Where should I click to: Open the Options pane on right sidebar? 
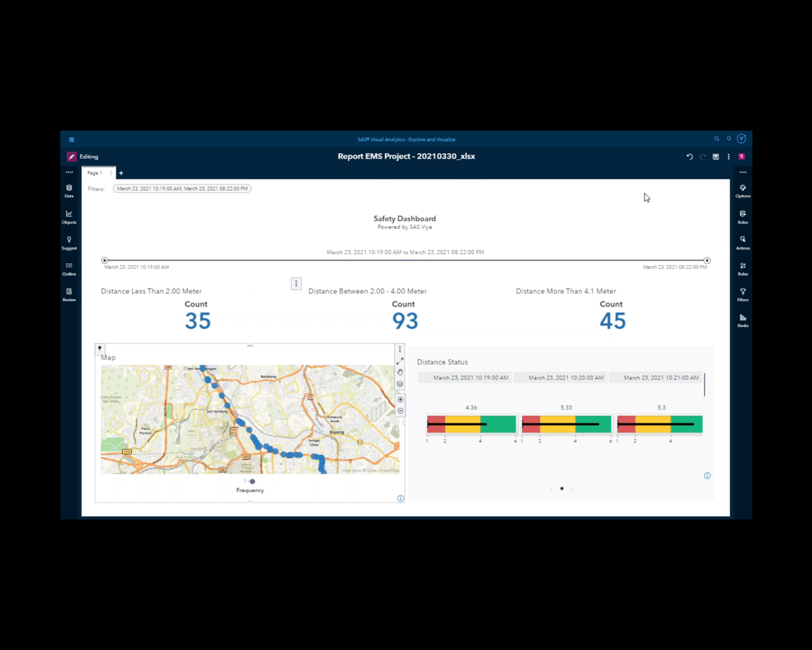click(x=742, y=190)
